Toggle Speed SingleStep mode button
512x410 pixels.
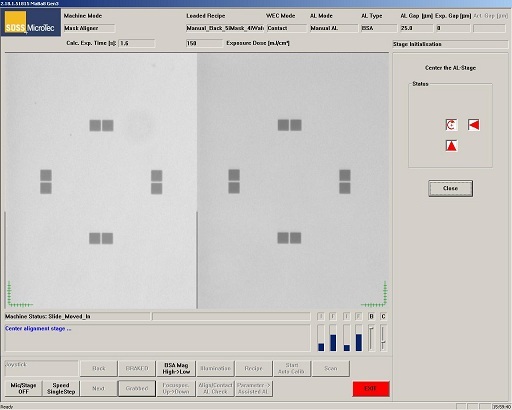[61, 388]
